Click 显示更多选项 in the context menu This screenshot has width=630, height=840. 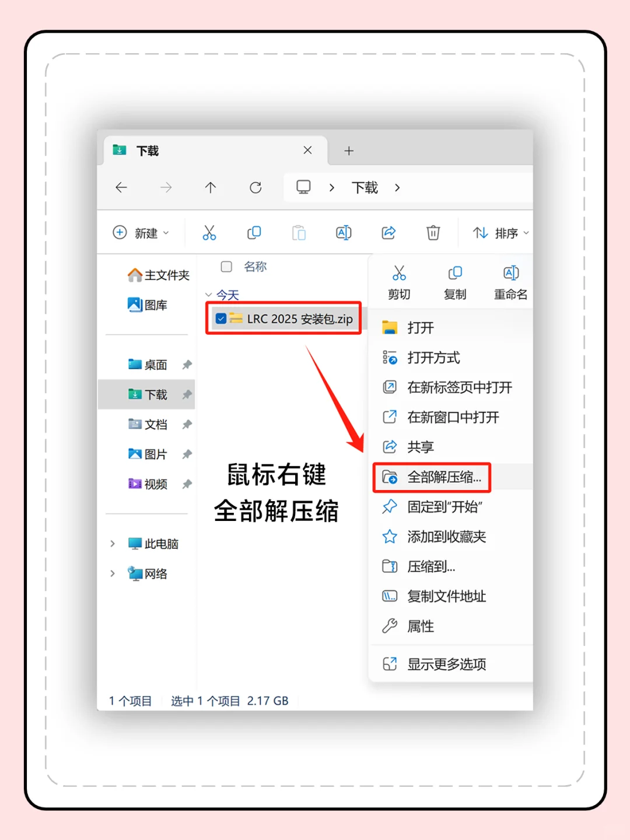coord(446,663)
